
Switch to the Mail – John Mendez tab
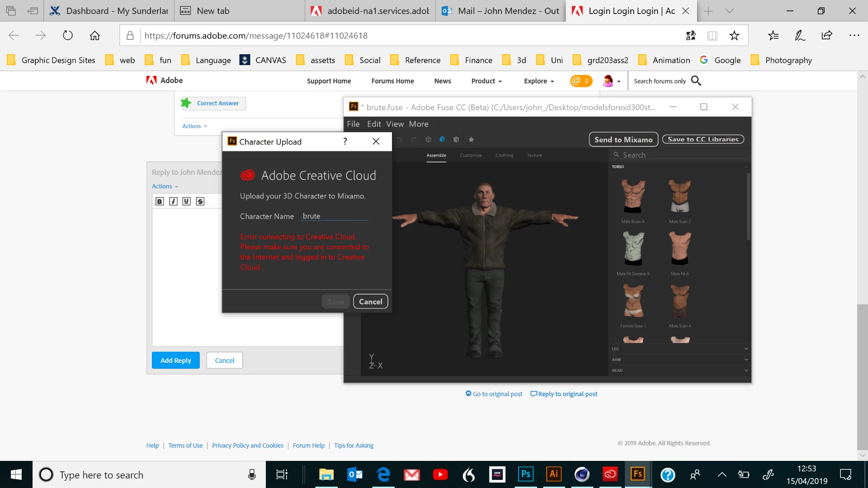tap(501, 11)
